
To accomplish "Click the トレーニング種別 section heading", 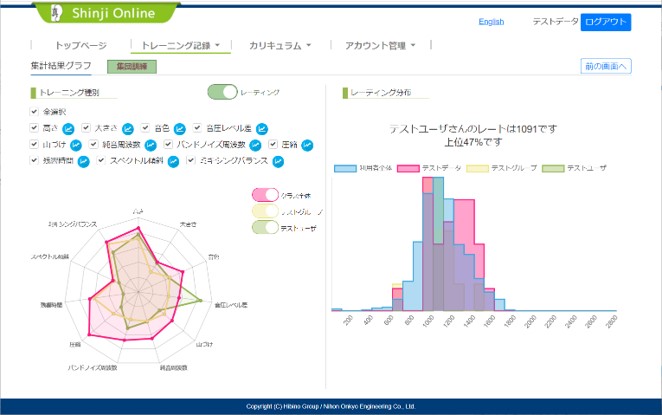I will coord(69,92).
